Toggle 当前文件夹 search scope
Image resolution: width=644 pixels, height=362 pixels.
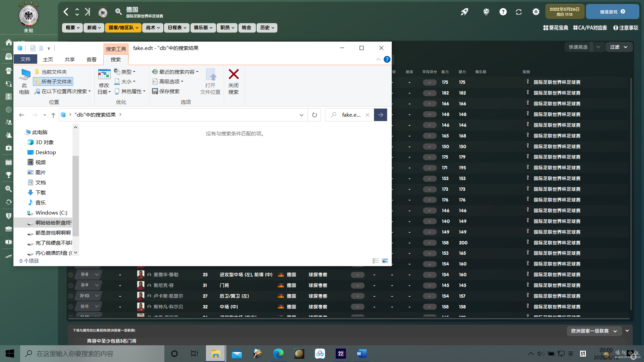click(x=51, y=72)
